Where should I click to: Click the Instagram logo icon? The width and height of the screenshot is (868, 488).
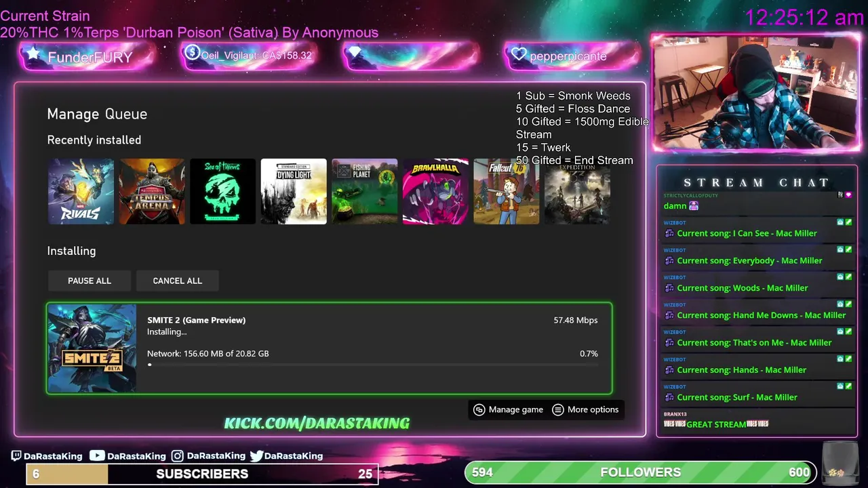click(178, 456)
